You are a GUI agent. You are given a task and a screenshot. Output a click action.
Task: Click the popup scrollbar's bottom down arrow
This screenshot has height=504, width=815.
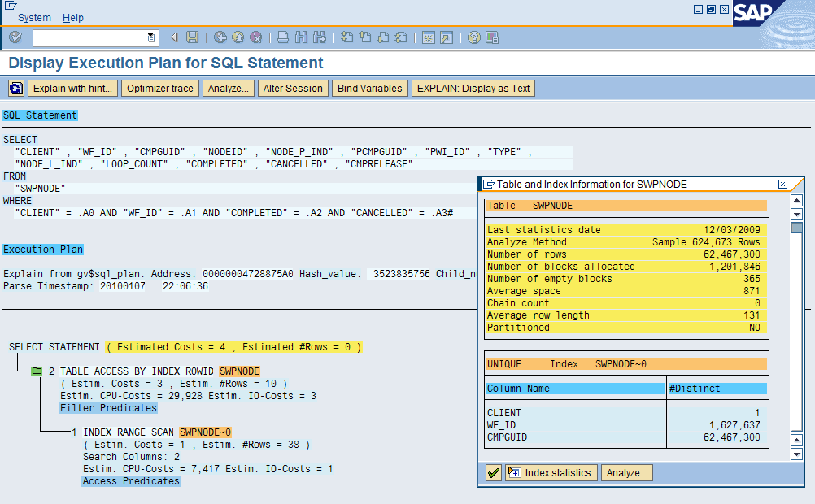pos(797,453)
